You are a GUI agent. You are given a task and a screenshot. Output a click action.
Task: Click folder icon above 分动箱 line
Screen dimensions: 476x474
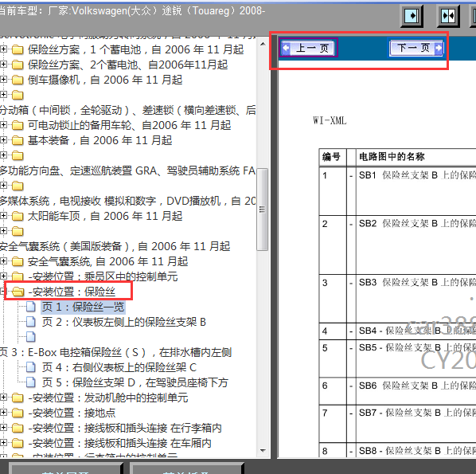(x=18, y=95)
